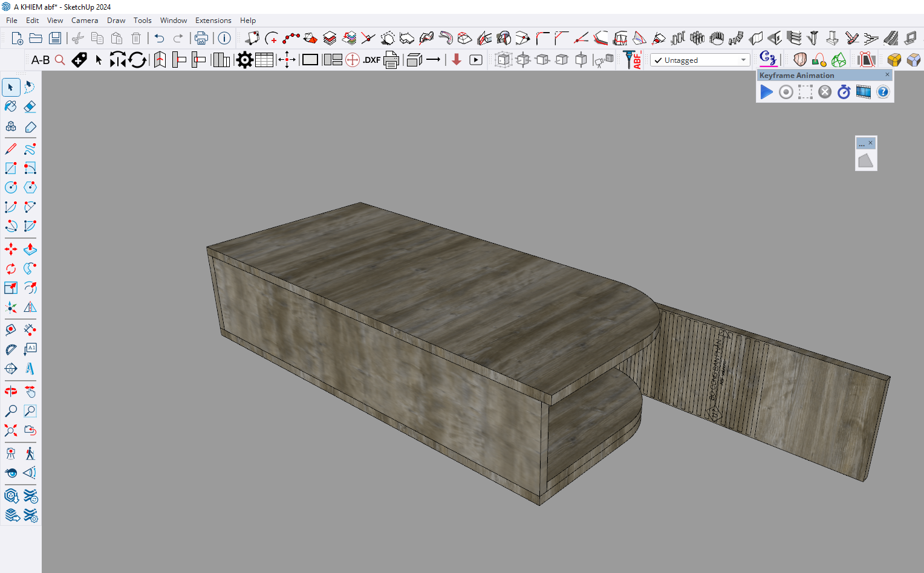Close the Keyframe Animation panel

(x=887, y=75)
